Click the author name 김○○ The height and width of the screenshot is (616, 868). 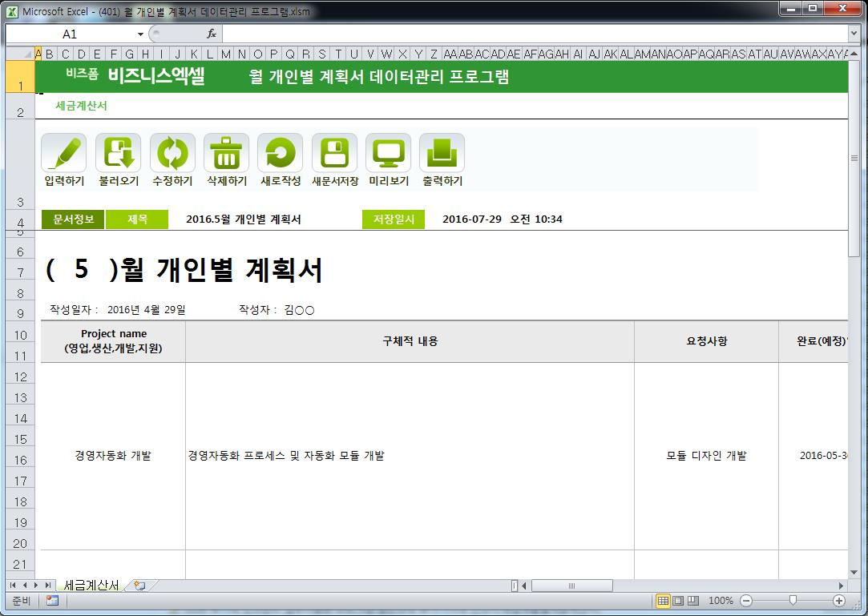[x=299, y=310]
